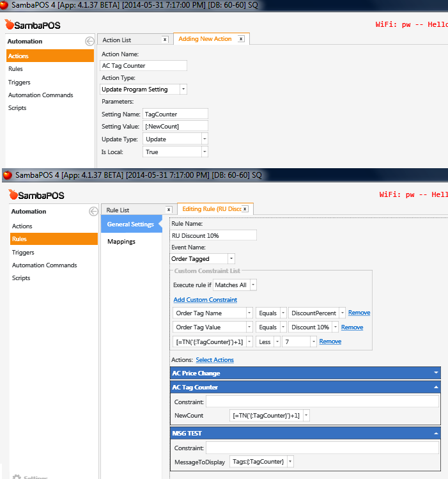Click MSG TEST Constraint field
448x479 pixels.
coord(322,448)
